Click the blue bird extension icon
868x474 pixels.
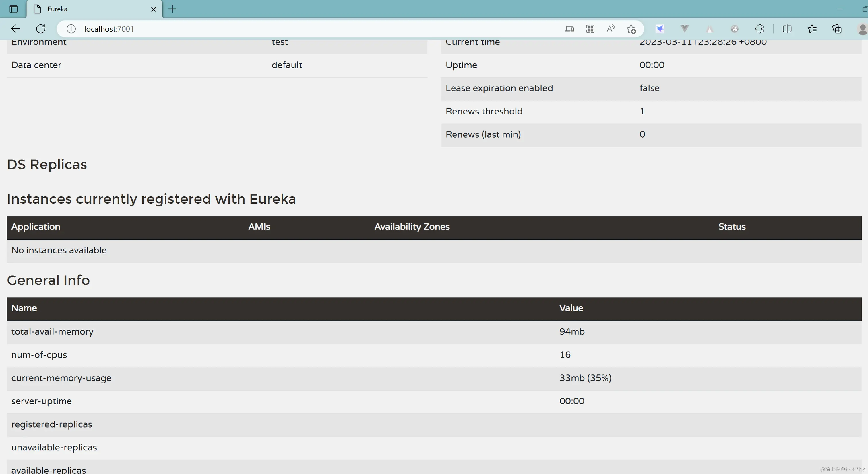[660, 29]
